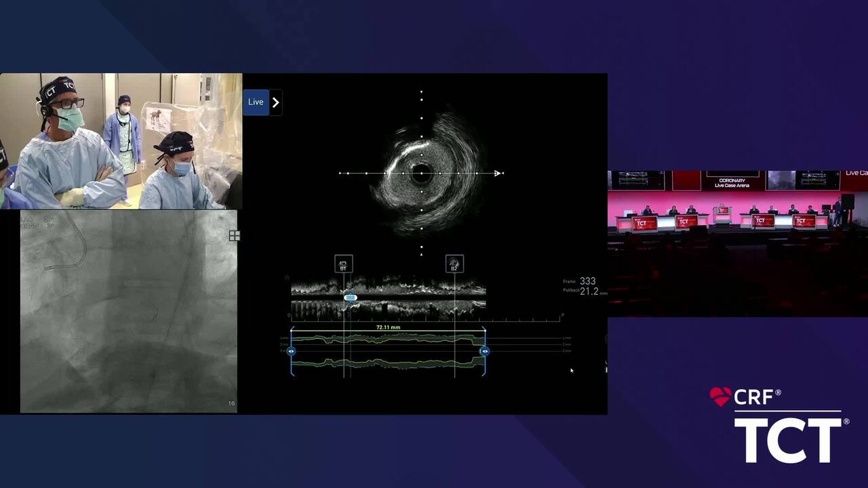Click the frame position scrubber on longitudinal view

350,298
